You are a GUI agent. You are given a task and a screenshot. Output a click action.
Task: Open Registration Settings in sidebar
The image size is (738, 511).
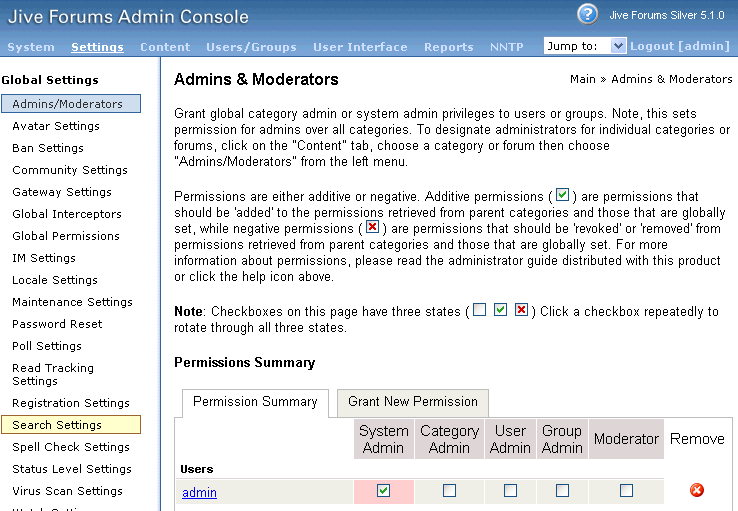point(71,403)
